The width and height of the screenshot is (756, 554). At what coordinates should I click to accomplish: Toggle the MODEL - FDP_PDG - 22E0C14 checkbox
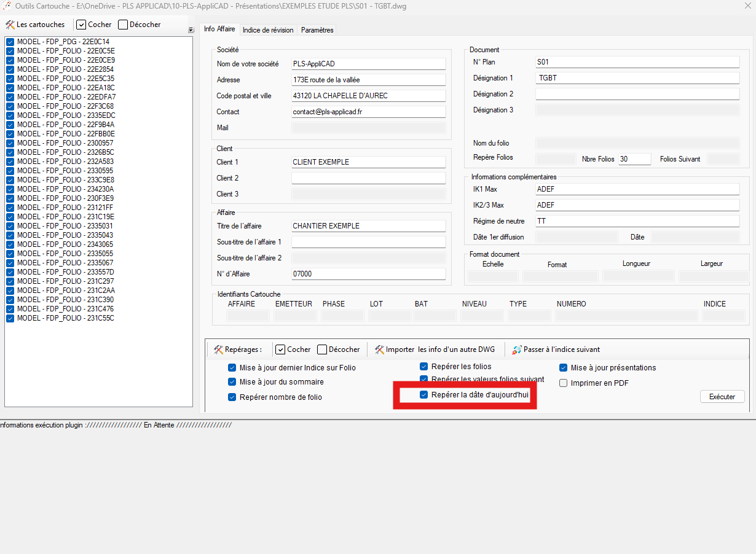coord(10,42)
